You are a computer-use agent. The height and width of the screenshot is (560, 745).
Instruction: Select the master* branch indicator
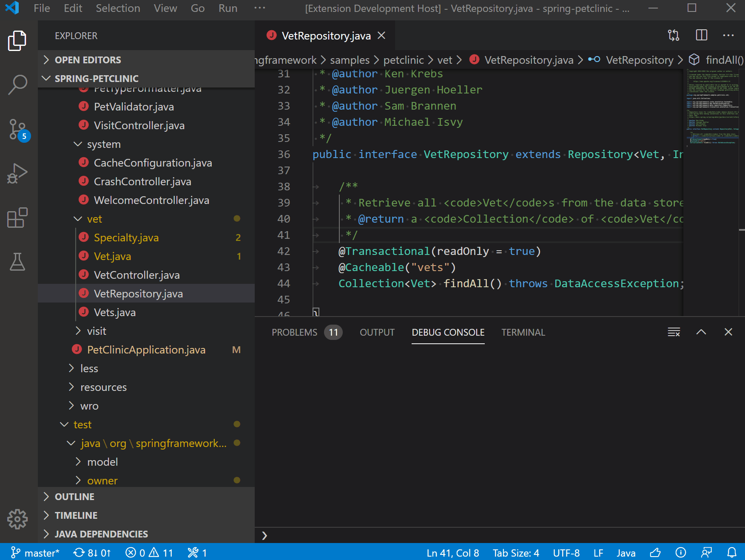point(36,553)
